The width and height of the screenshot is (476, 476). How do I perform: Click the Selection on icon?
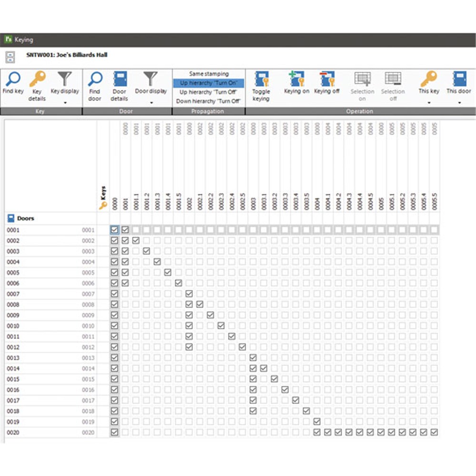coord(362,79)
